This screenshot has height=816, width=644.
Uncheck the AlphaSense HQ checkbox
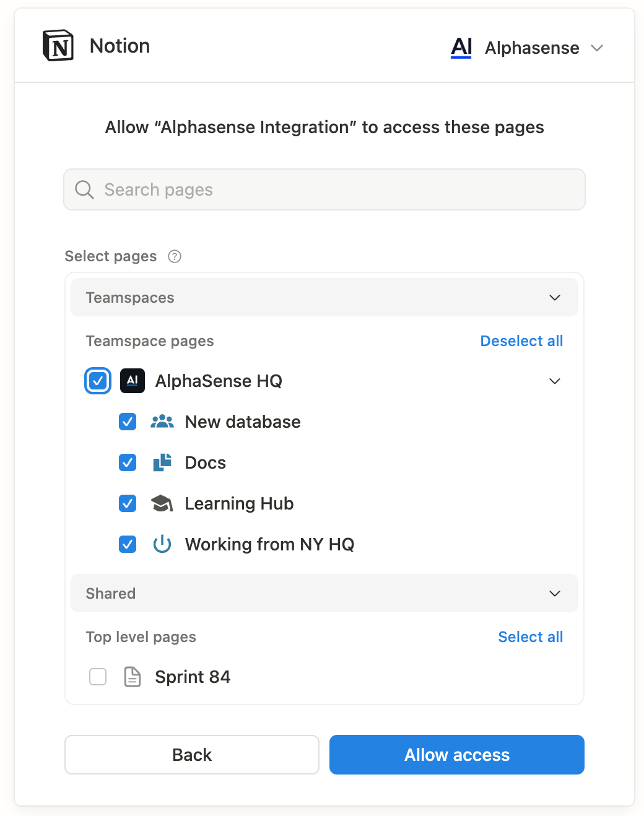point(98,381)
